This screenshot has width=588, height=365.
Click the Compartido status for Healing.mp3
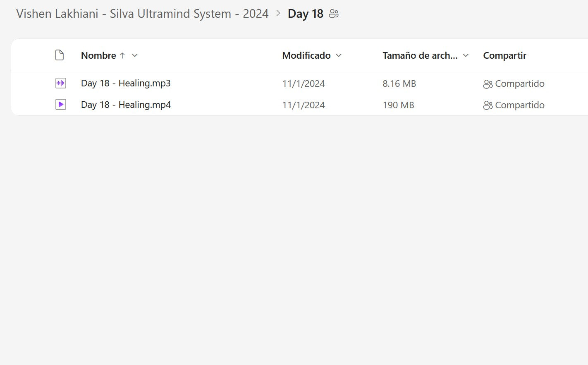pyautogui.click(x=519, y=83)
